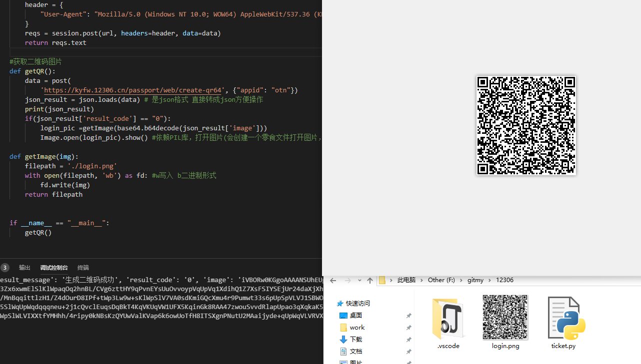
Task: Click the folder icon in the address bar
Action: tap(382, 280)
